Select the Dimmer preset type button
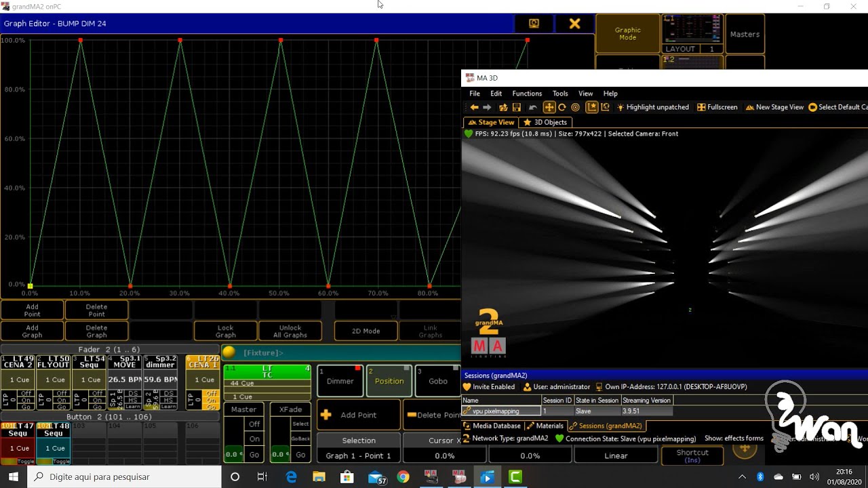The image size is (868, 488). tap(340, 381)
